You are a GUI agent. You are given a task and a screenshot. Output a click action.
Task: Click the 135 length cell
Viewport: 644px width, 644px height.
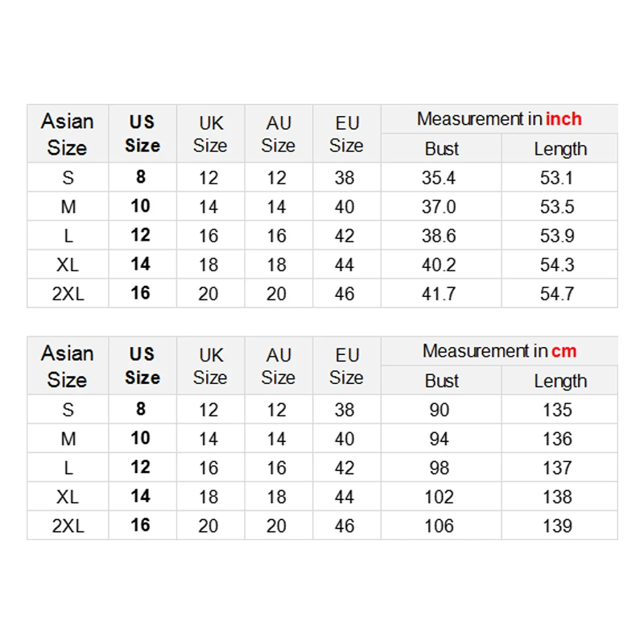pyautogui.click(x=557, y=410)
